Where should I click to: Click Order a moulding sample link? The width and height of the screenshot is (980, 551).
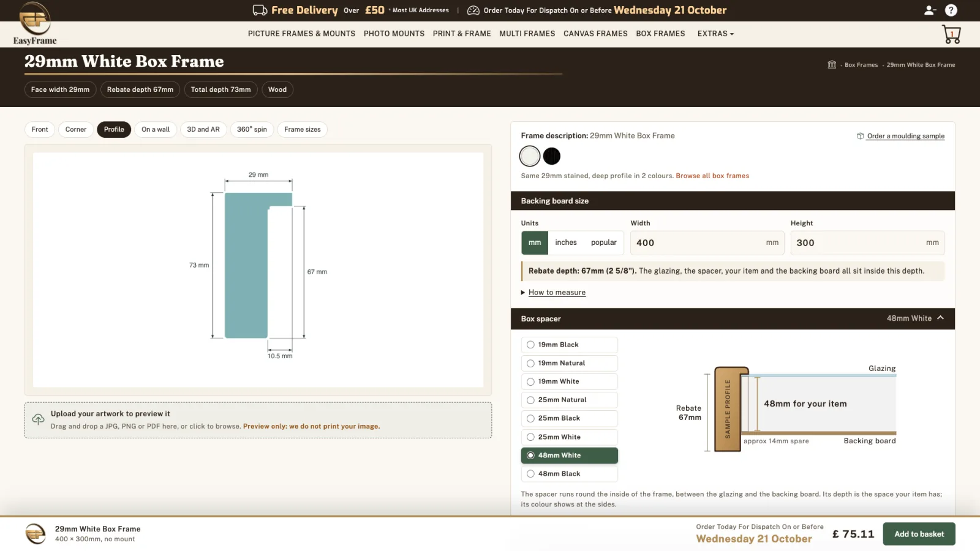[x=906, y=136]
